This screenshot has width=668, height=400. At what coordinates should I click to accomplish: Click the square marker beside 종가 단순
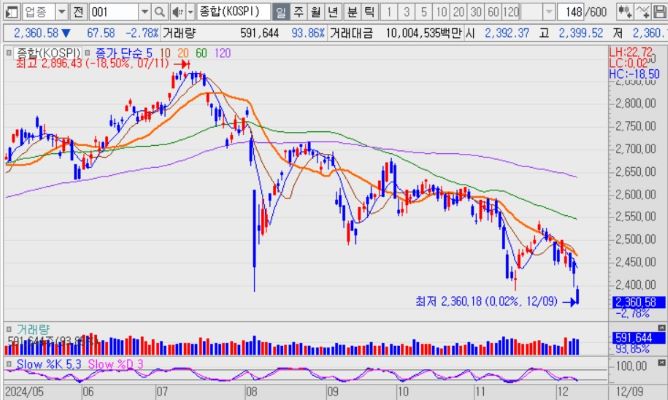tap(87, 53)
